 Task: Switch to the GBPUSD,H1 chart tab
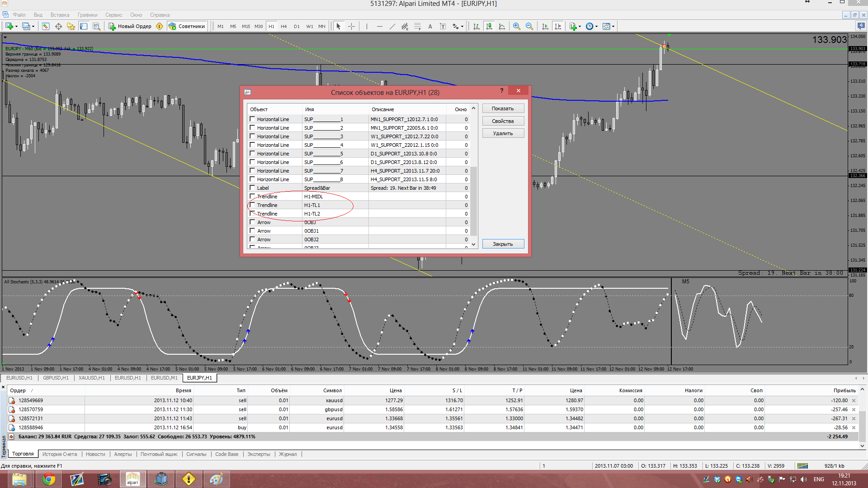(x=56, y=378)
